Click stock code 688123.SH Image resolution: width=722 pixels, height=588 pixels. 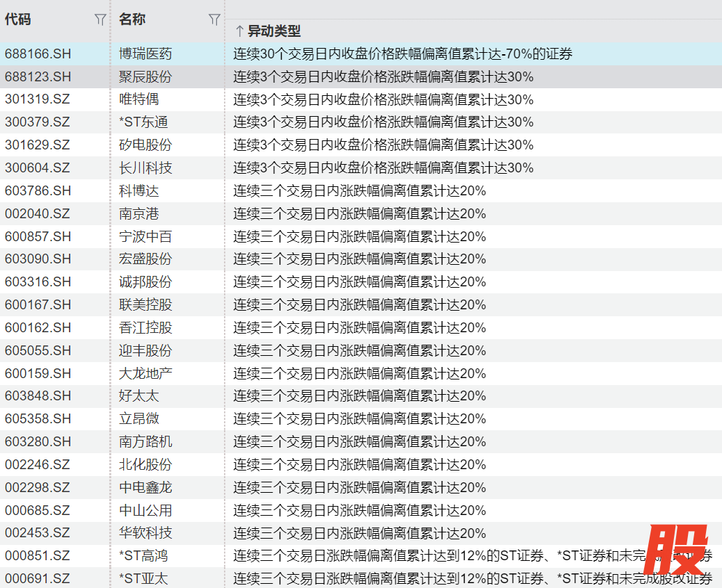[x=38, y=76]
